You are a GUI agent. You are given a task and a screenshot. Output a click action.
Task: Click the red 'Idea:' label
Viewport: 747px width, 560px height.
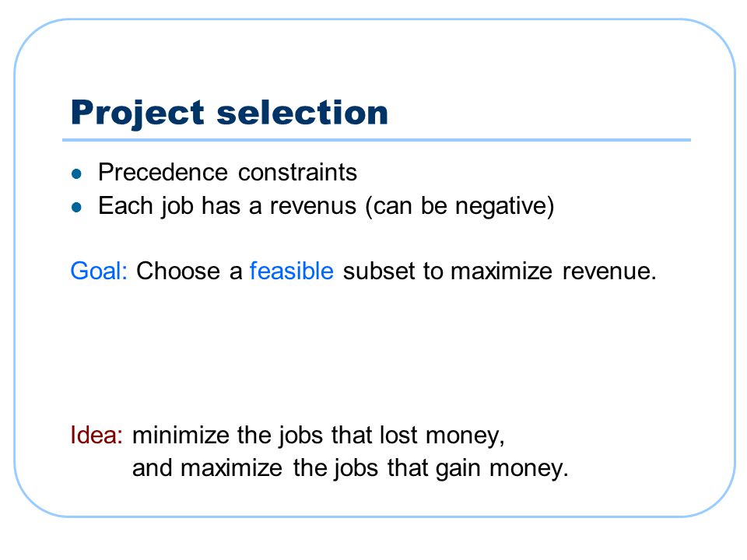pos(96,435)
